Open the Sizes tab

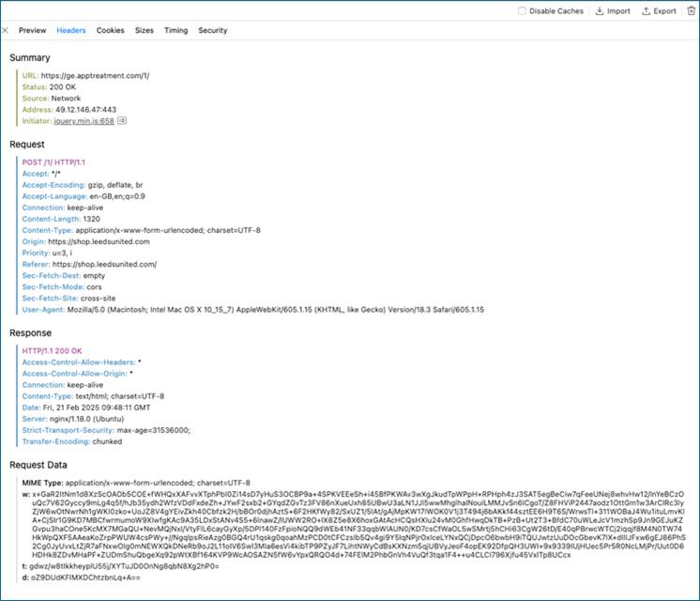[145, 30]
